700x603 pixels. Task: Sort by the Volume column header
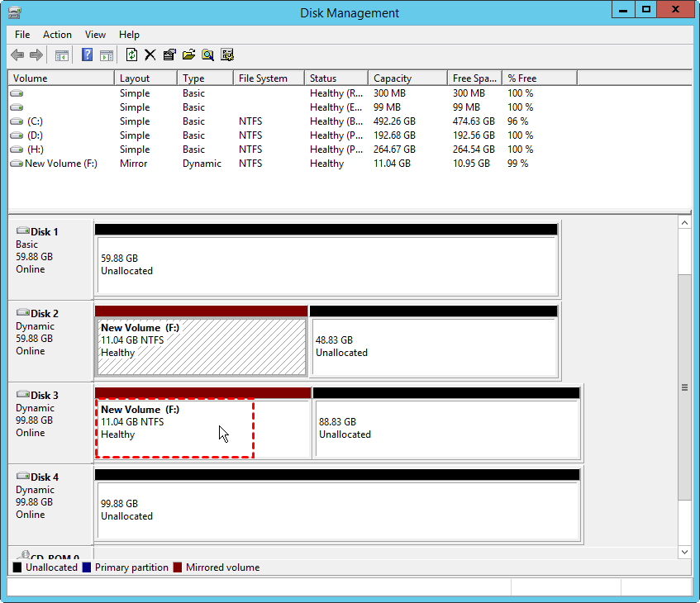pyautogui.click(x=61, y=78)
